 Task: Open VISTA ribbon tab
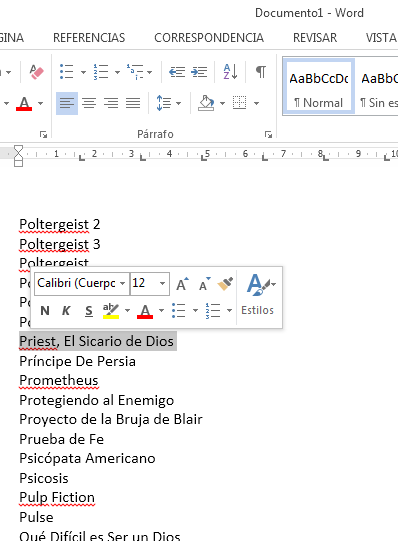point(381,38)
